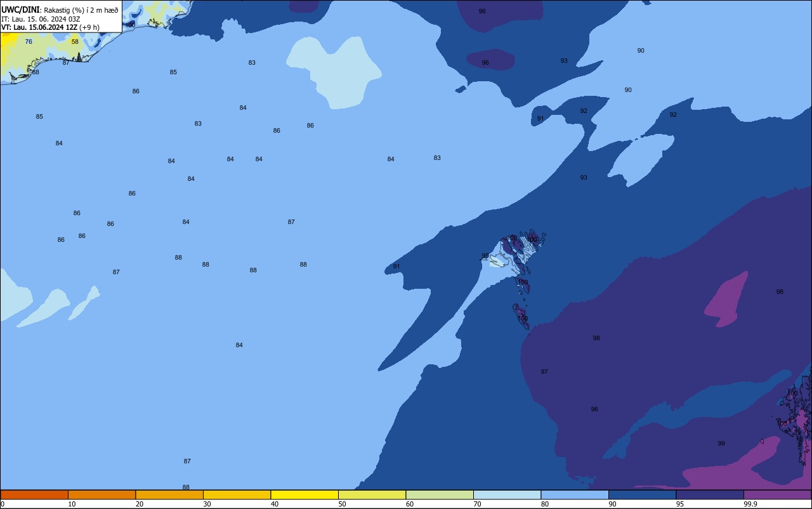
Task: Select the 97 humidity value on the map
Action: point(544,371)
